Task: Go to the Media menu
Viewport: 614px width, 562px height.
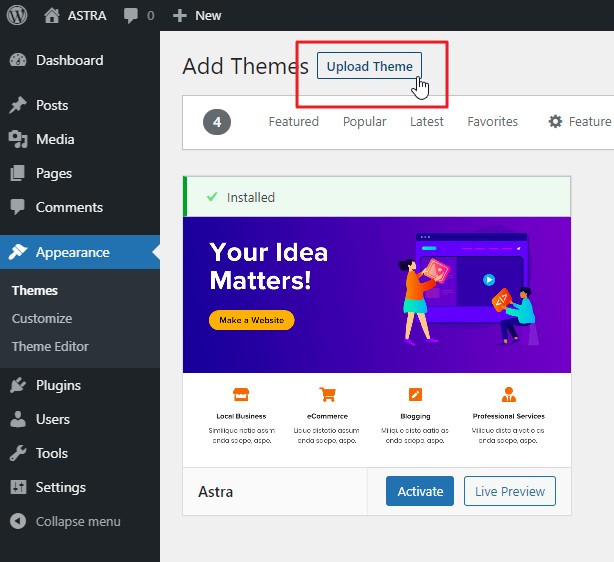Action: 80,139
